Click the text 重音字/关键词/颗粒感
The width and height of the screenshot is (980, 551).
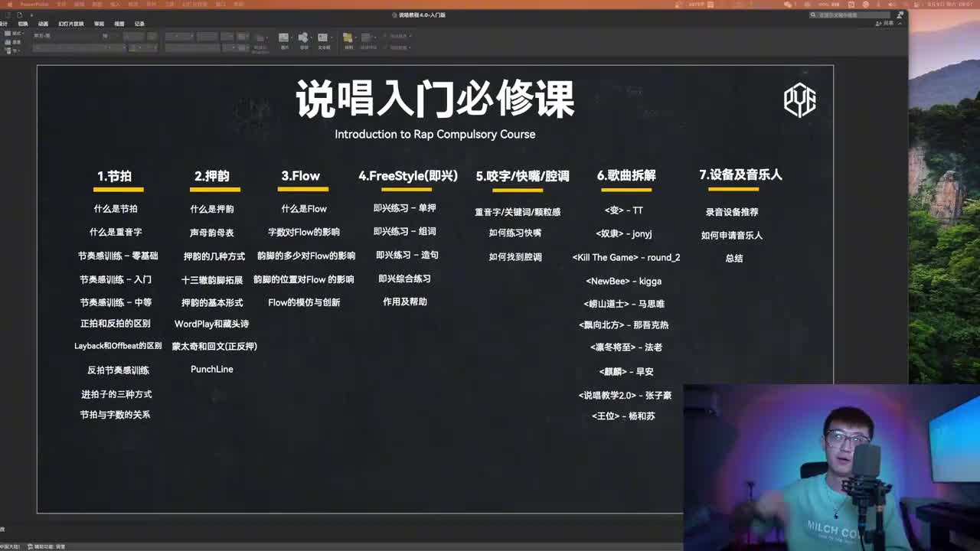518,212
